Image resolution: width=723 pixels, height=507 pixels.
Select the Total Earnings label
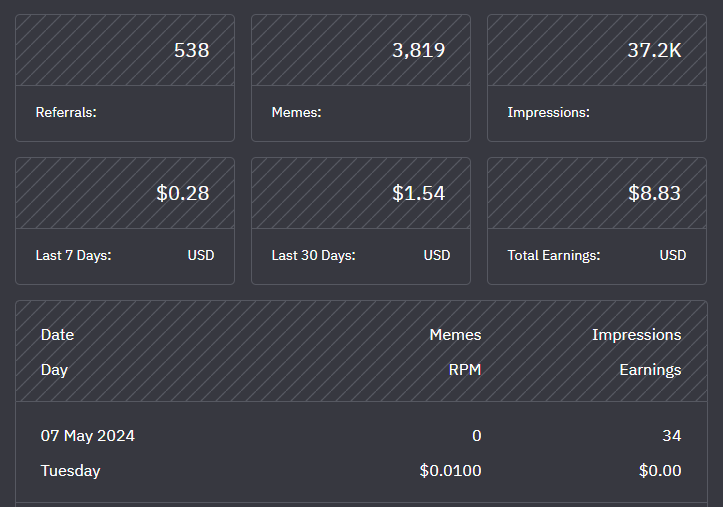(x=553, y=255)
